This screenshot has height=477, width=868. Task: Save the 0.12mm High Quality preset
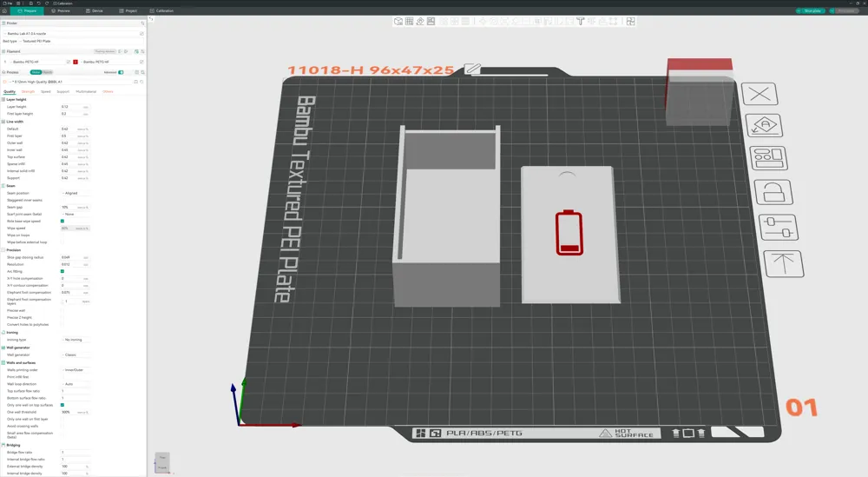[x=135, y=82]
